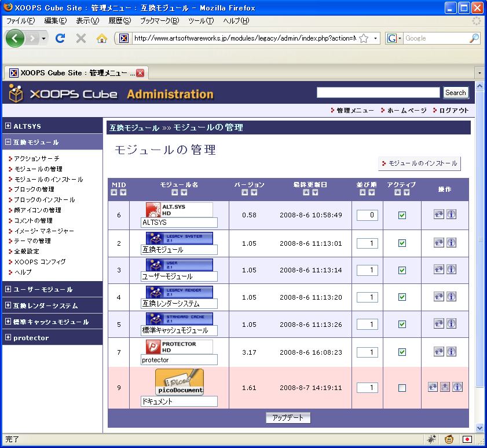Expand the protector sidebar section
Screen dimensions: 487x448
point(8,337)
